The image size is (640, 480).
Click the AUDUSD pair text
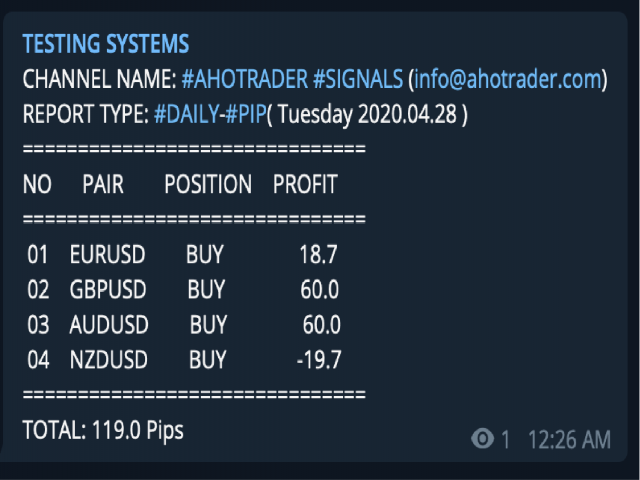109,325
